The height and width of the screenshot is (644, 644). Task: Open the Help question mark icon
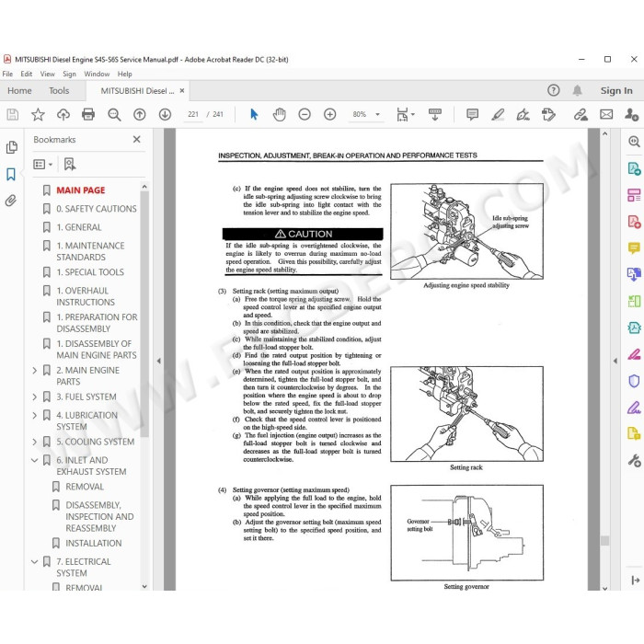pyautogui.click(x=553, y=90)
